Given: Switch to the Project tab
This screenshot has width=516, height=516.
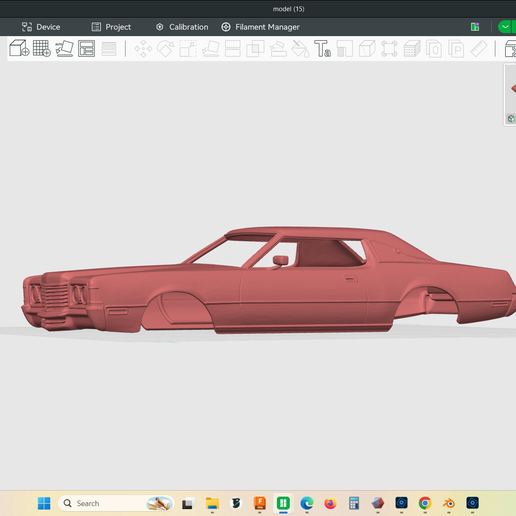Looking at the screenshot, I should pos(111,27).
